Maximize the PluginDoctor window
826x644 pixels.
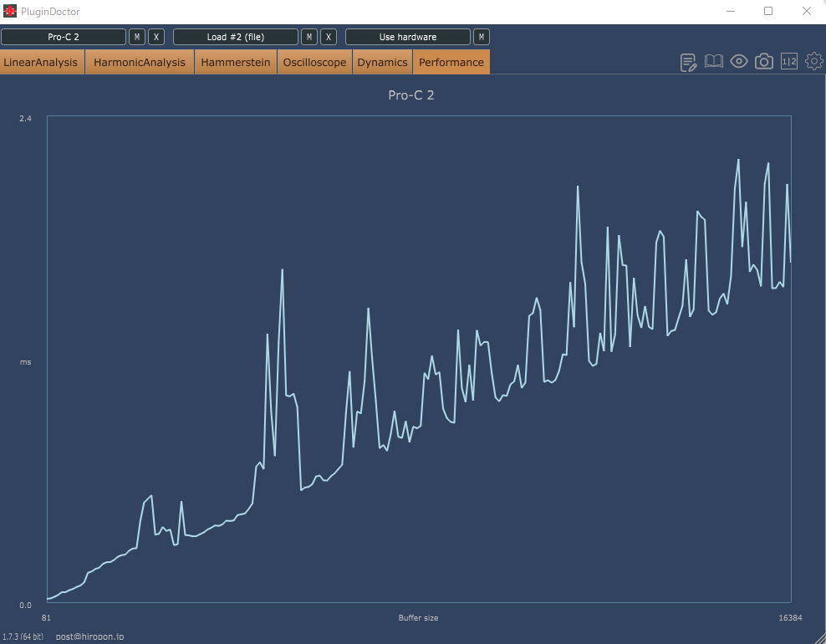coord(768,11)
